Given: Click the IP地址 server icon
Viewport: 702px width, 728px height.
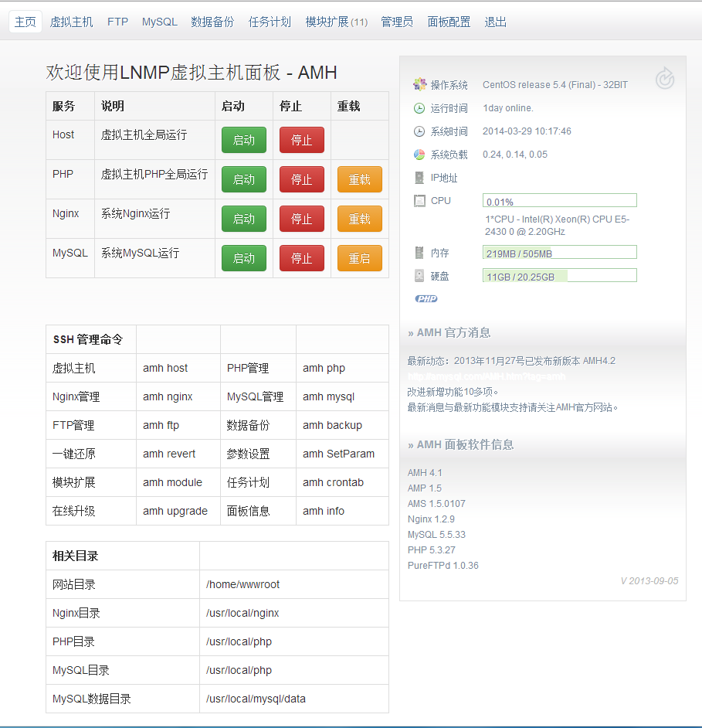Looking at the screenshot, I should coord(419,178).
